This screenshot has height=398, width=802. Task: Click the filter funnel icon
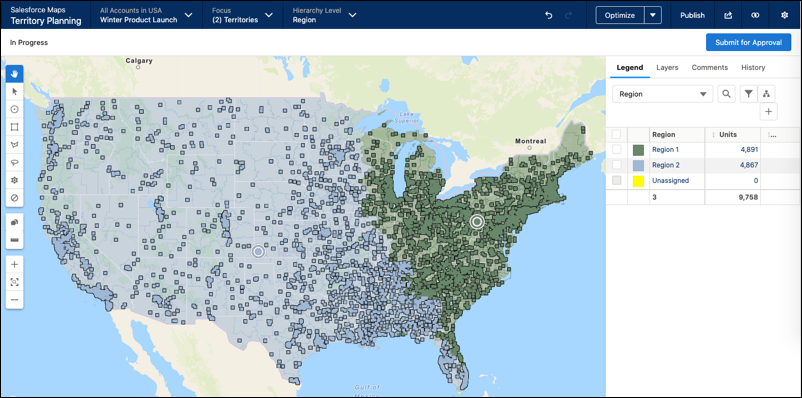pyautogui.click(x=748, y=94)
